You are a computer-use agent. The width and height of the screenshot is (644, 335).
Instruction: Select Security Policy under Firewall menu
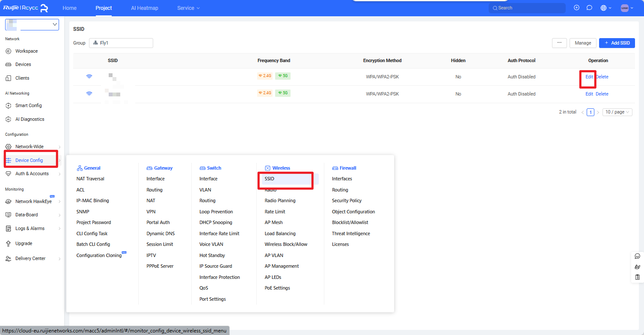coord(347,200)
